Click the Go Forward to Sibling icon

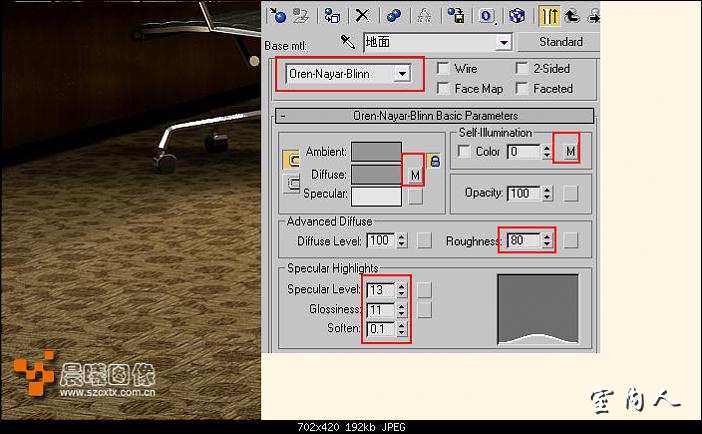pos(593,16)
